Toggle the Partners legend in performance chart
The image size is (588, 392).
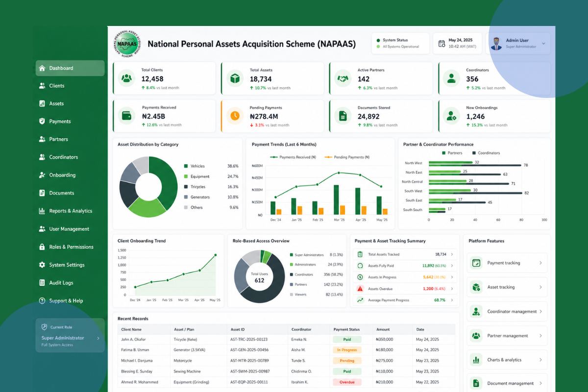click(452, 153)
